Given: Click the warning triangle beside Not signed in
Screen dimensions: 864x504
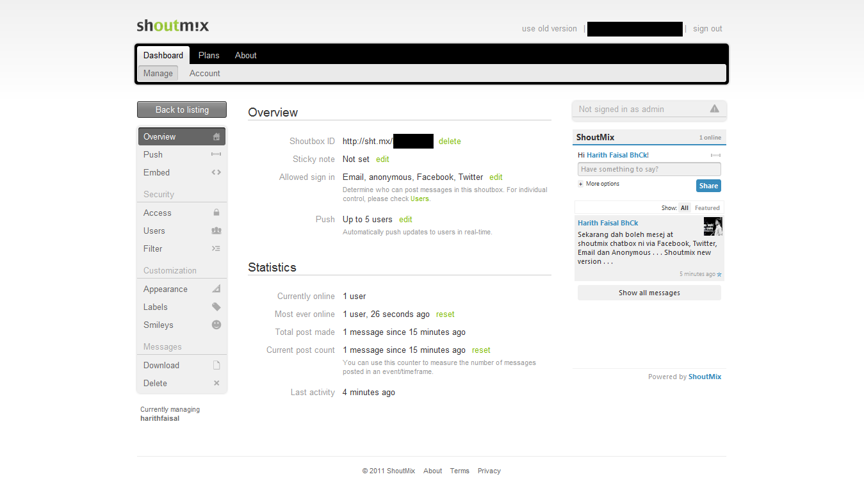Looking at the screenshot, I should point(715,109).
